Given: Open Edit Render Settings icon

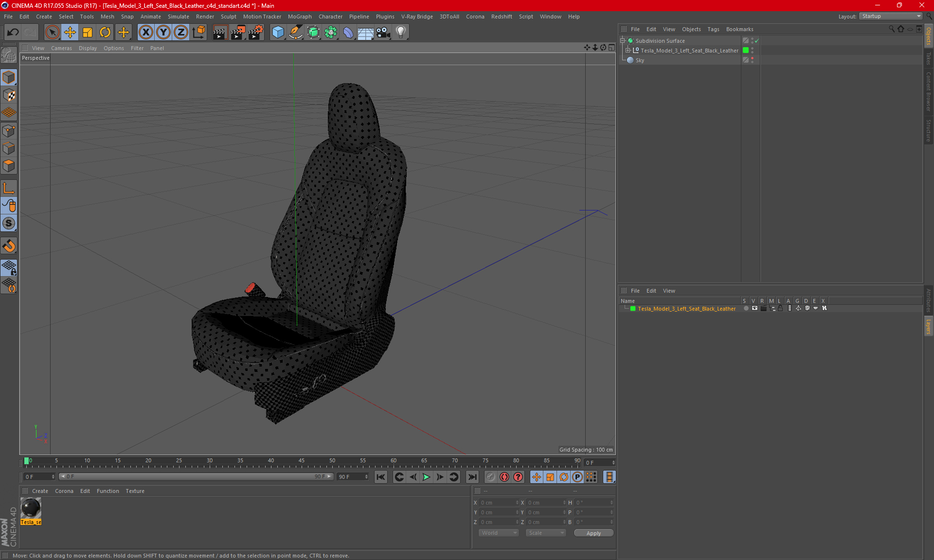Looking at the screenshot, I should click(256, 33).
